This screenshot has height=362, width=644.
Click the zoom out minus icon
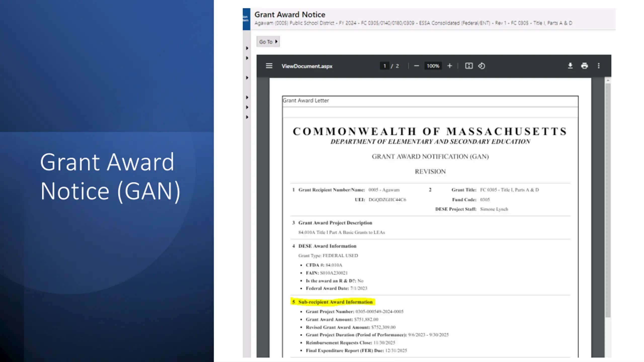point(416,66)
